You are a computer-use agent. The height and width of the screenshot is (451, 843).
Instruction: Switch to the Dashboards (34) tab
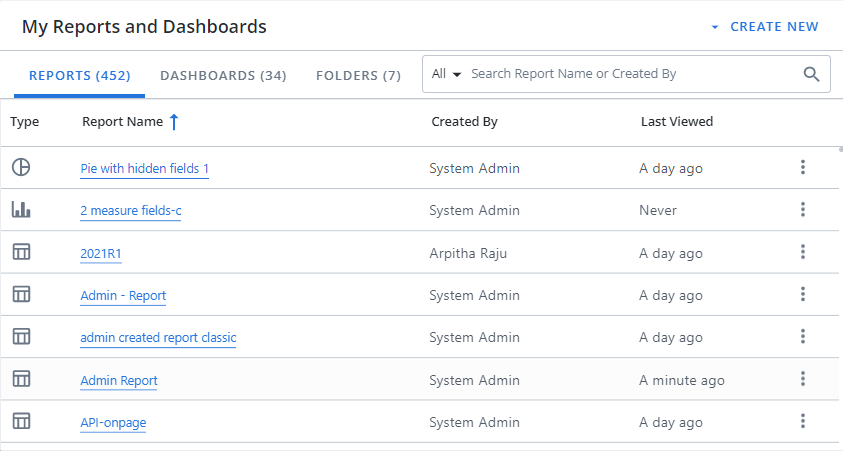(x=223, y=75)
